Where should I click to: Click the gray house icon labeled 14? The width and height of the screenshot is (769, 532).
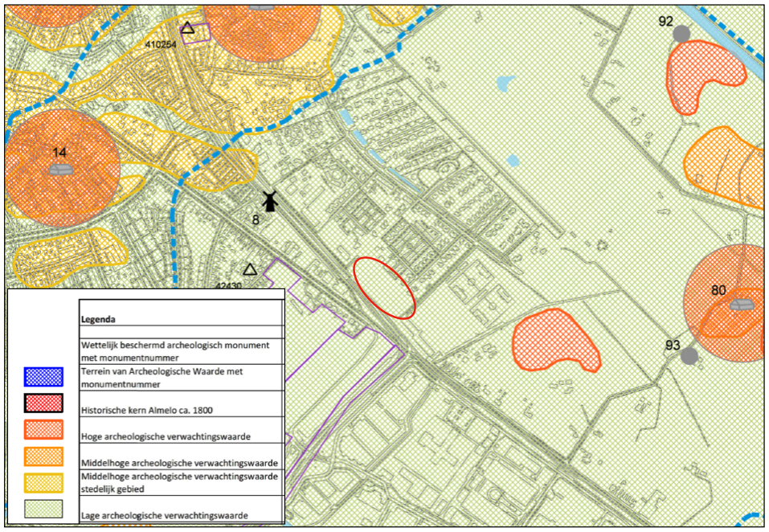coord(61,170)
